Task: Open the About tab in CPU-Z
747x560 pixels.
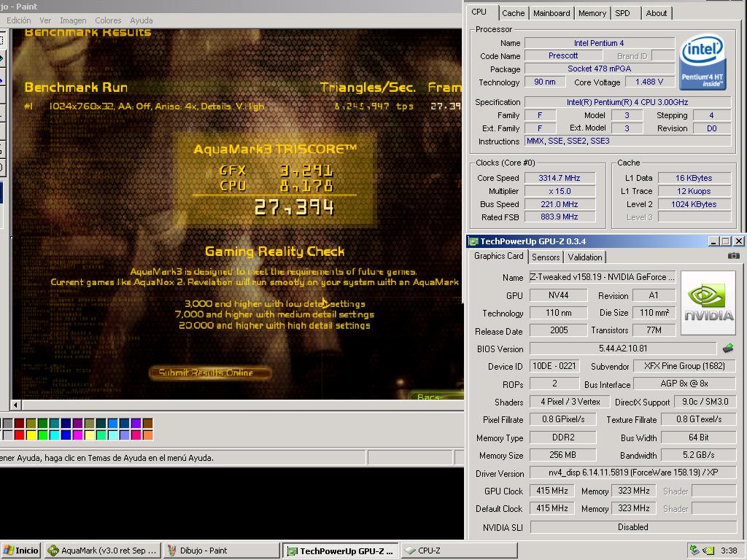Action: coord(656,13)
